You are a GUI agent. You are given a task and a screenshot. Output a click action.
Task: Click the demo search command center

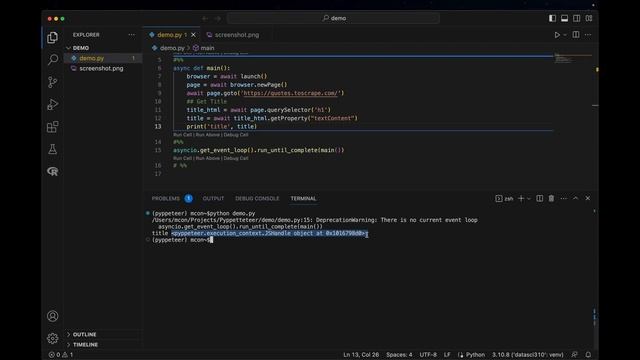click(x=333, y=18)
